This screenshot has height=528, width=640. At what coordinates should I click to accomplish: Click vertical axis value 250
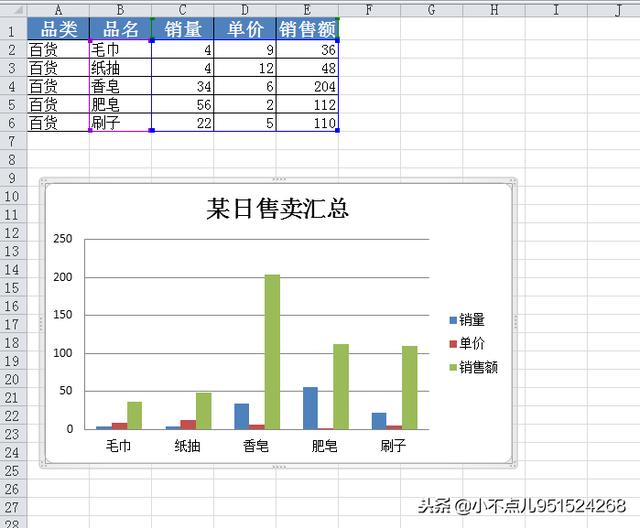click(62, 239)
